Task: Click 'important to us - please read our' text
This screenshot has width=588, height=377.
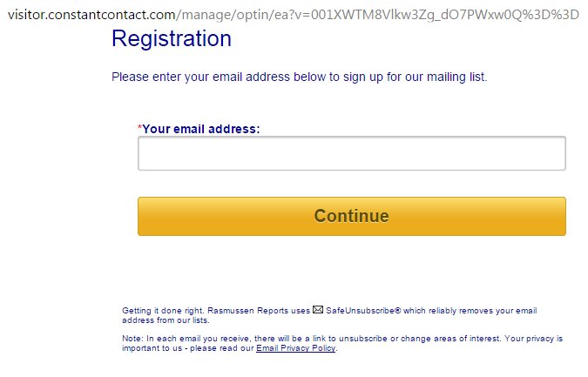Action: point(187,347)
